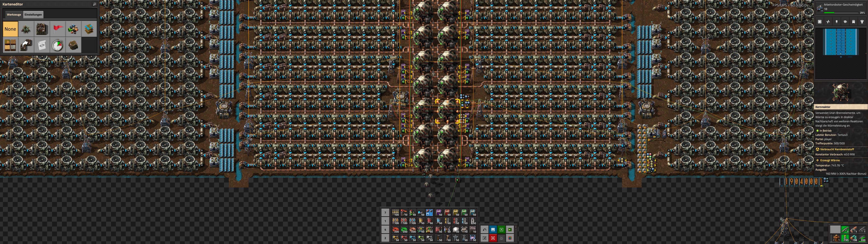Screen dimensions: 868x244
Task: Pick the white lamp item
Action: tap(456, 229)
